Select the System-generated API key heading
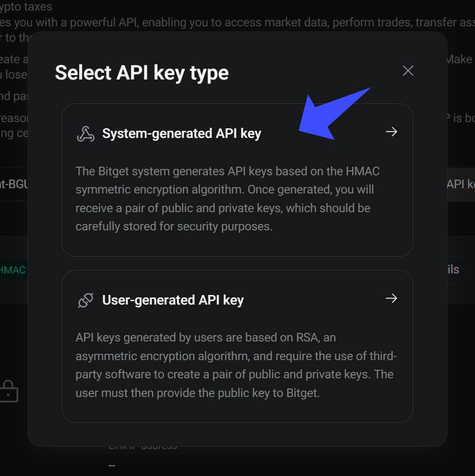This screenshot has height=476, width=475. click(x=182, y=134)
